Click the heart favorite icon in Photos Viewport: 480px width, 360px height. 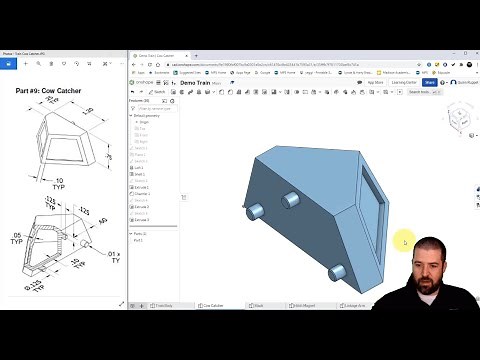pos(64,63)
